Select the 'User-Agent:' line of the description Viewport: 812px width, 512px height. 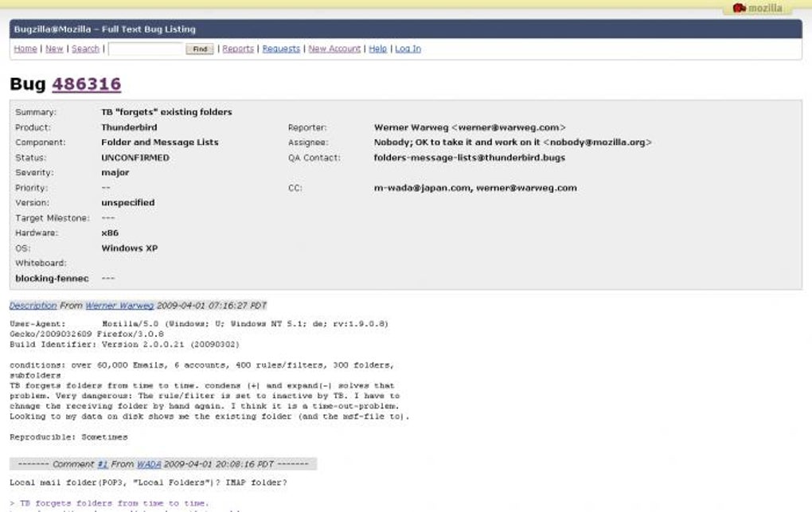[199, 324]
